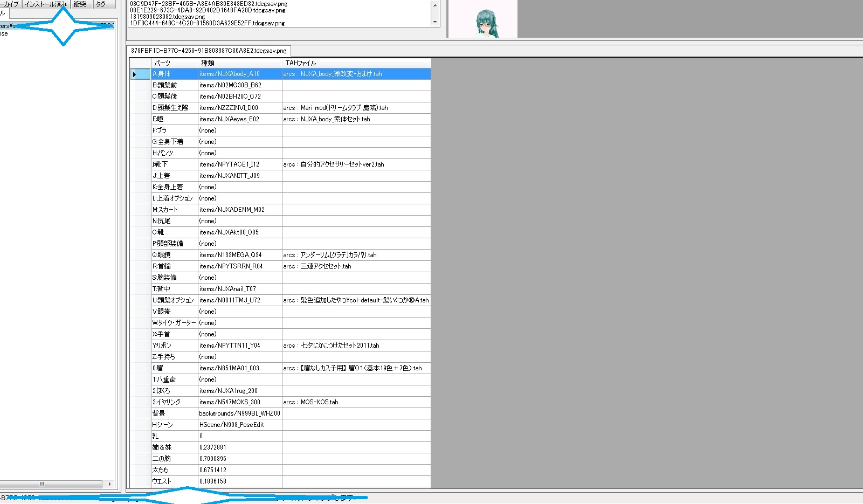
Task: Select the backgrounds/N999BL_WHZ00 cell
Action: point(239,413)
